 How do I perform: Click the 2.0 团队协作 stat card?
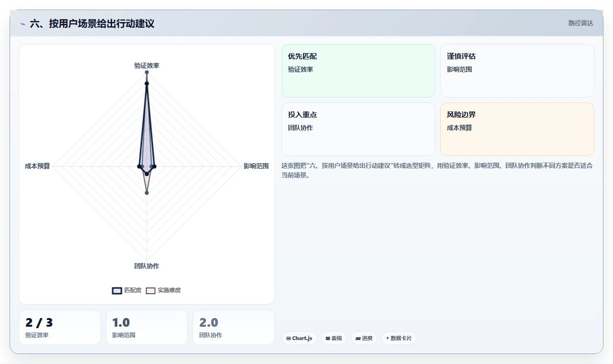coord(234,327)
